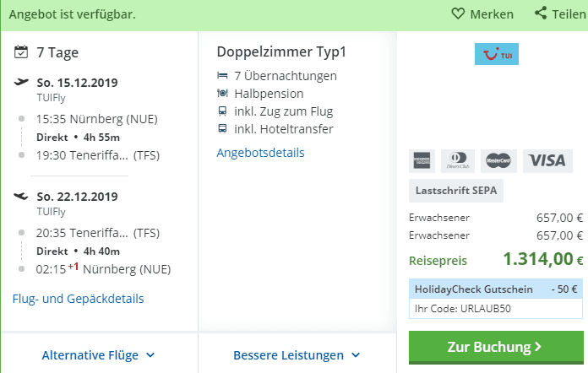588x373 pixels.
Task: Click the chevron next to Alternative Flüge
Action: click(x=150, y=355)
